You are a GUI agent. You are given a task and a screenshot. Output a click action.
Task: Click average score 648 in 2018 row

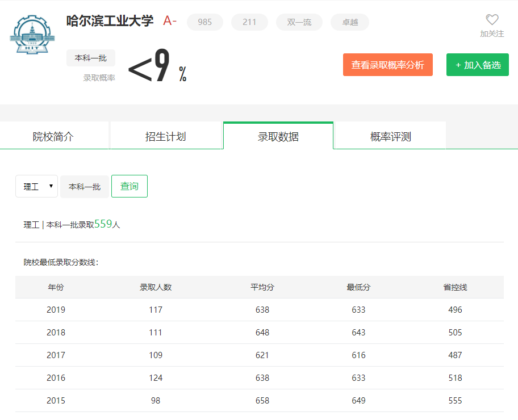pos(262,333)
